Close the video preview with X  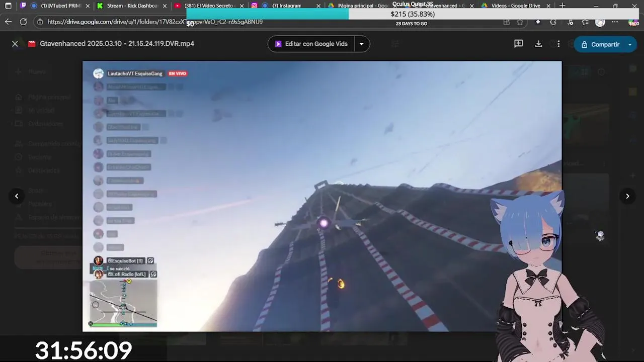point(15,44)
